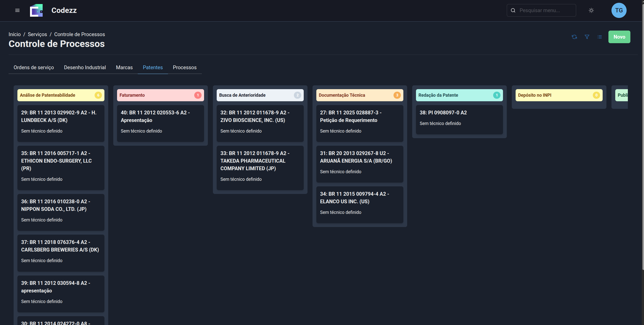The image size is (644, 325).
Task: Click the Serviços breadcrumb link
Action: [x=37, y=34]
